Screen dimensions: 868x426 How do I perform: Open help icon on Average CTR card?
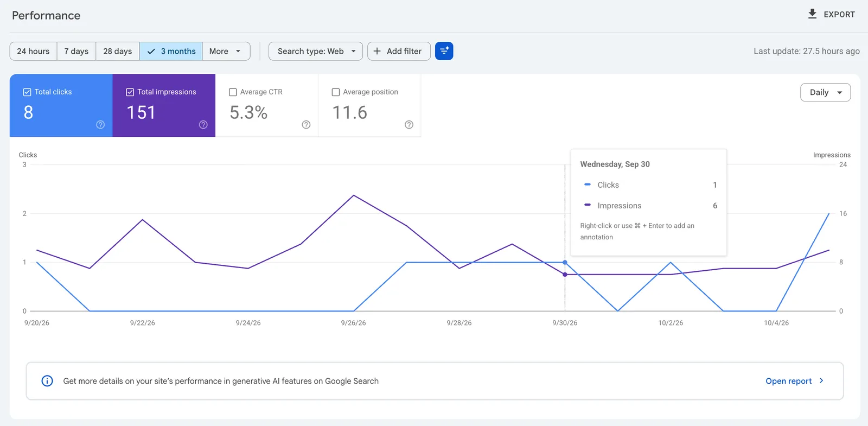click(306, 125)
